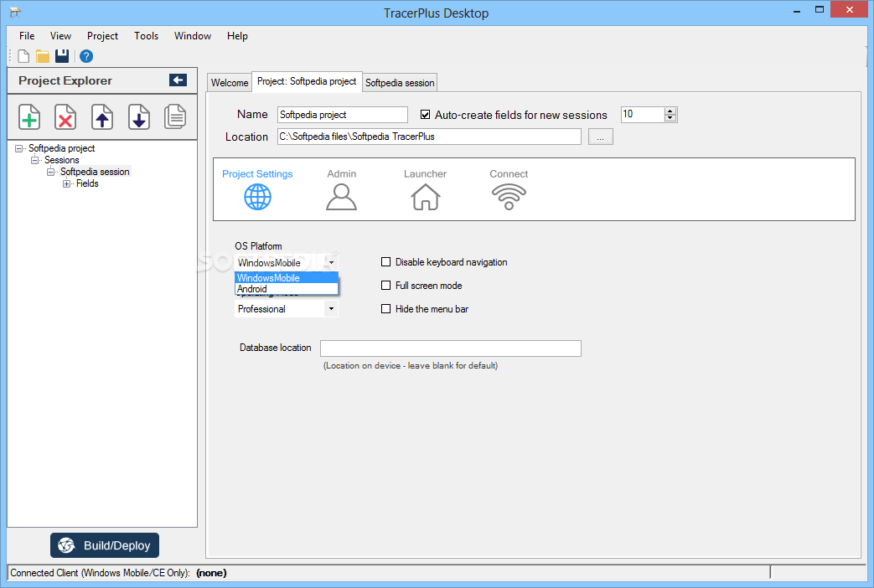Viewport: 874px width, 588px height.
Task: Click the Build/Deploy button
Action: [105, 545]
